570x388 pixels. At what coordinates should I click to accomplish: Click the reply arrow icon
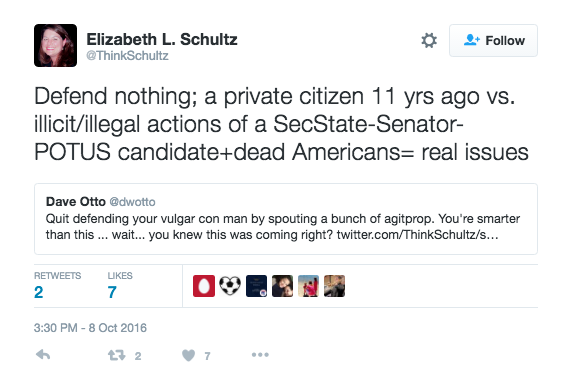43,355
